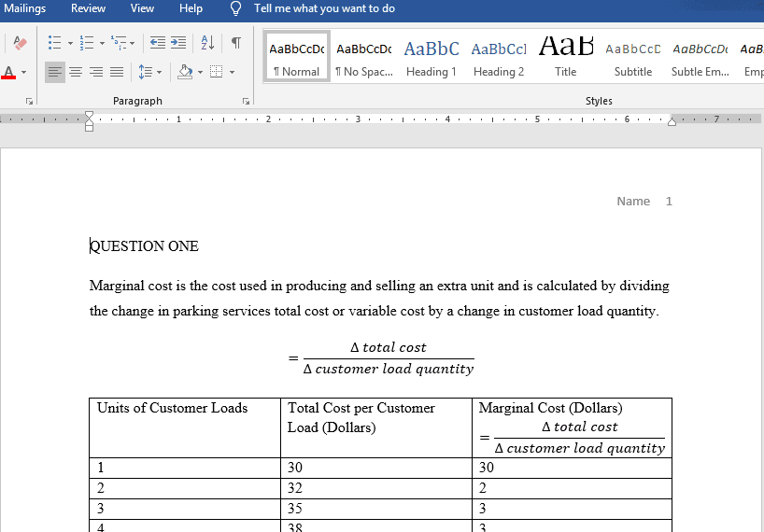Click 'Total Cost per Customer Load' header cell
Viewport: 764px width, 532px height.
376,427
